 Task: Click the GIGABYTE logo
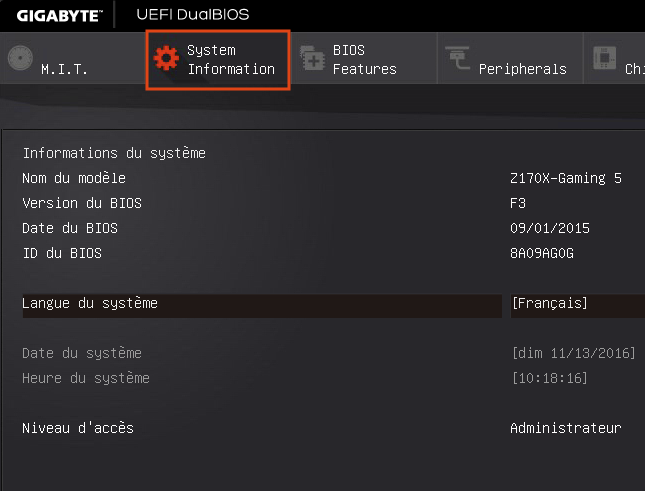pyautogui.click(x=59, y=16)
